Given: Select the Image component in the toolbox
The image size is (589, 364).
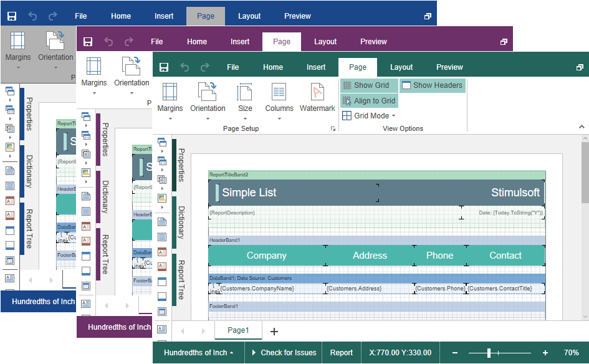Looking at the screenshot, I should [162, 199].
